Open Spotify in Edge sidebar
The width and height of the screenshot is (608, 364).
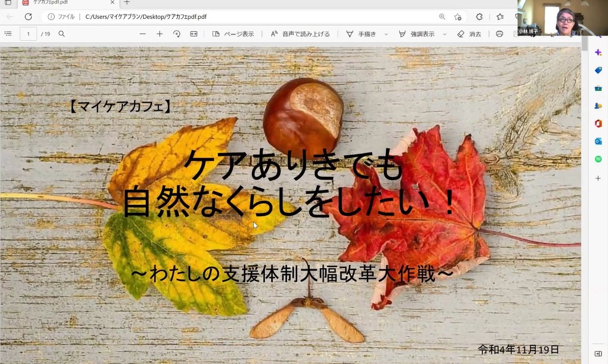coord(598,159)
